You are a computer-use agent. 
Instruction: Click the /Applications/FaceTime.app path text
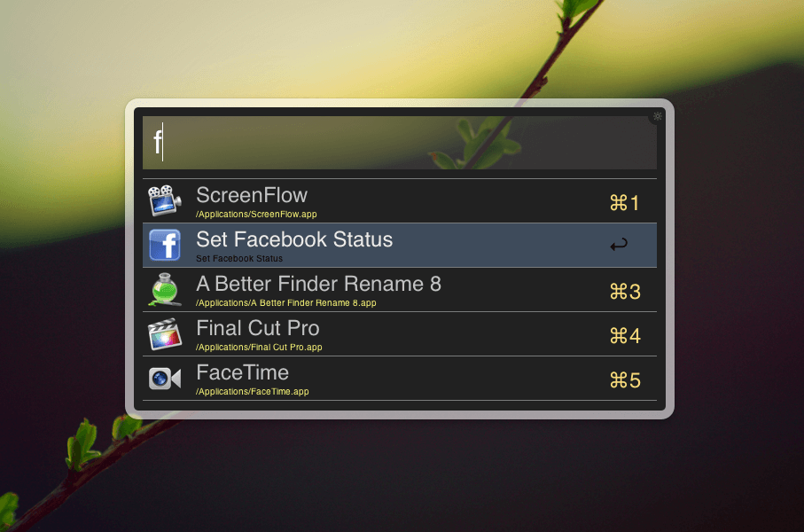pyautogui.click(x=253, y=392)
